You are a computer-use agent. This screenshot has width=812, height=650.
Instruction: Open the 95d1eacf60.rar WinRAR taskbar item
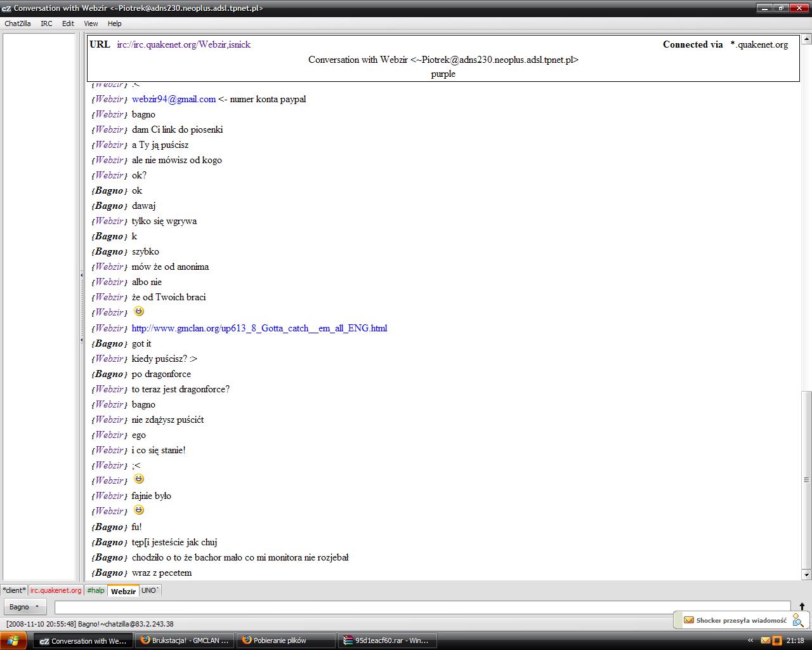(x=386, y=640)
